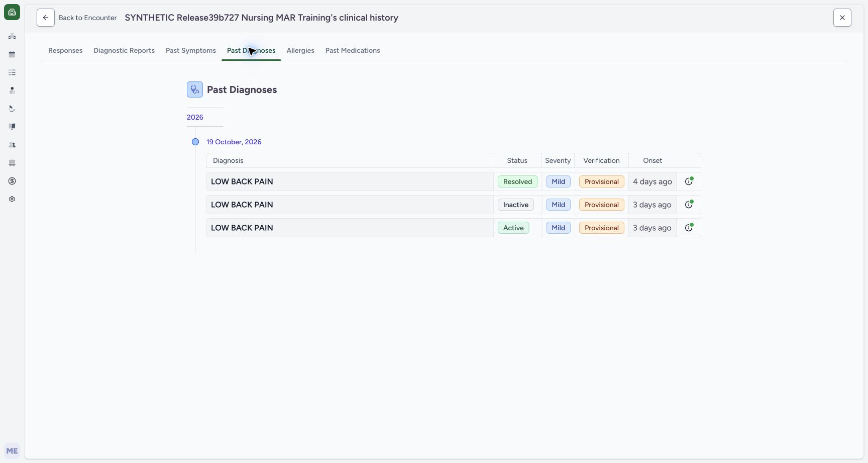Click history icon for Resolved LOW BACK PAIN
This screenshot has width=868, height=463.
[x=689, y=181]
